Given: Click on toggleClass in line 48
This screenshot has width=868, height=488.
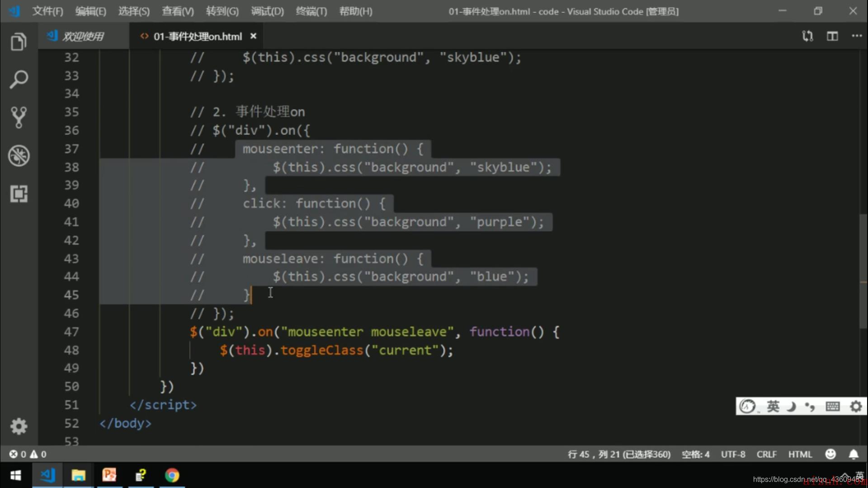Looking at the screenshot, I should 322,350.
